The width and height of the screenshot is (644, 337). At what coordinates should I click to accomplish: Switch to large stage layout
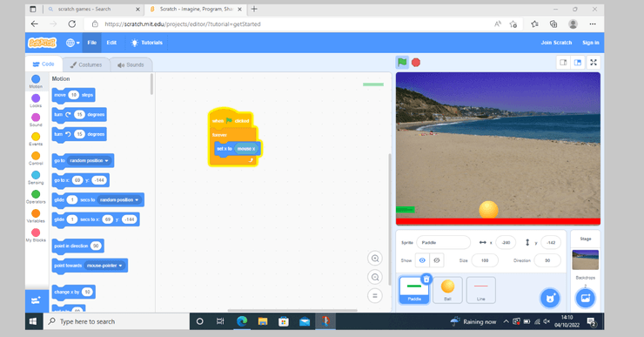click(x=578, y=63)
